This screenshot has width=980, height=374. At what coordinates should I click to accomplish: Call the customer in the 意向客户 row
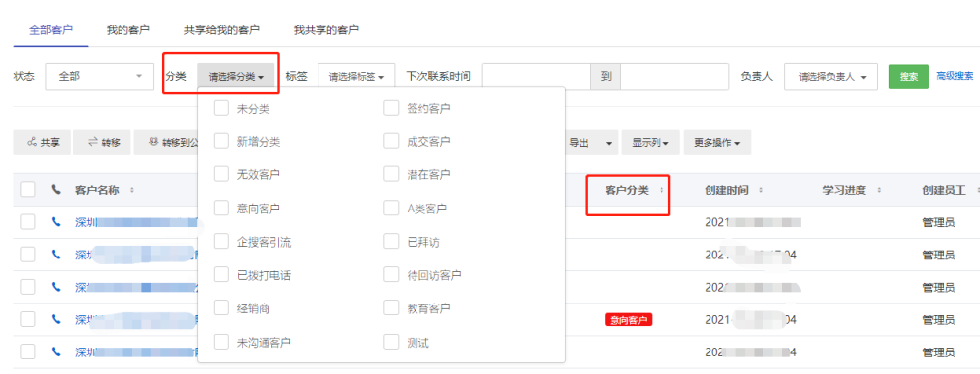pos(56,319)
